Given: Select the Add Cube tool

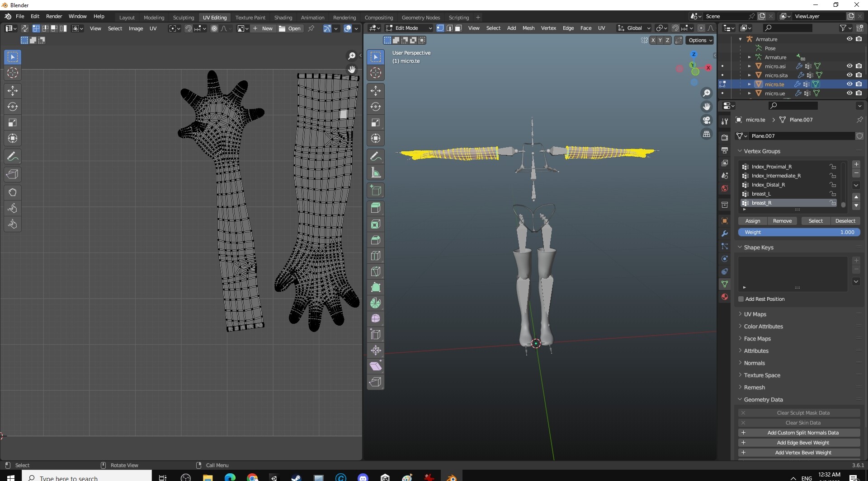Looking at the screenshot, I should (376, 190).
